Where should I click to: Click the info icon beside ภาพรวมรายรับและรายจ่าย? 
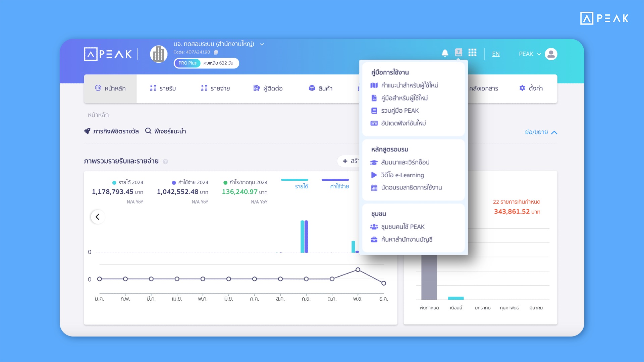[165, 162]
